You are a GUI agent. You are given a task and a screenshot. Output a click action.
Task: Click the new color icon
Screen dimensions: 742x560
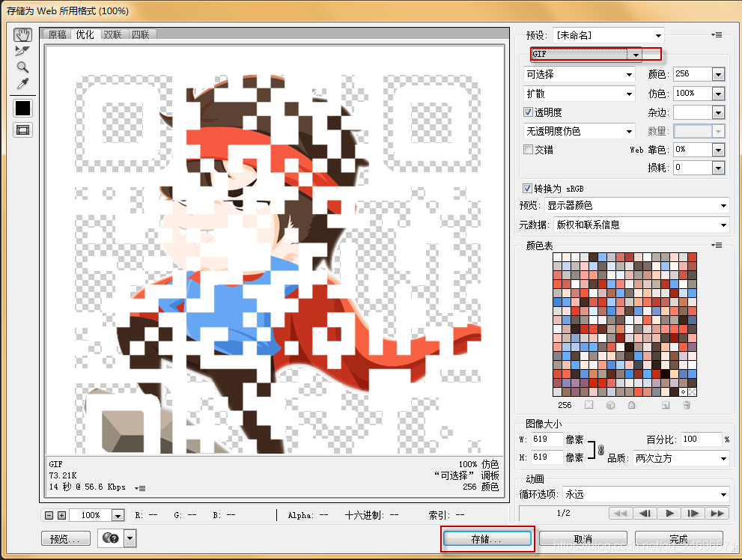[x=666, y=405]
